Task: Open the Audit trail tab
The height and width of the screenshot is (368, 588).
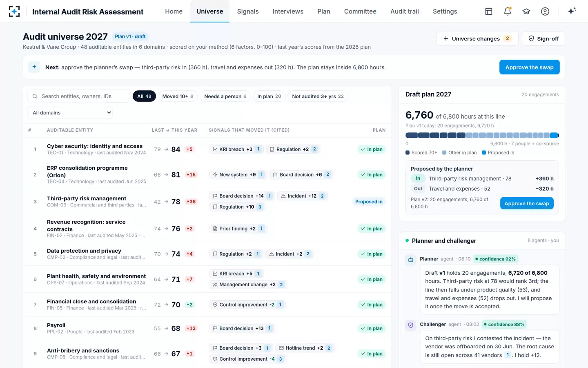Action: coord(404,11)
